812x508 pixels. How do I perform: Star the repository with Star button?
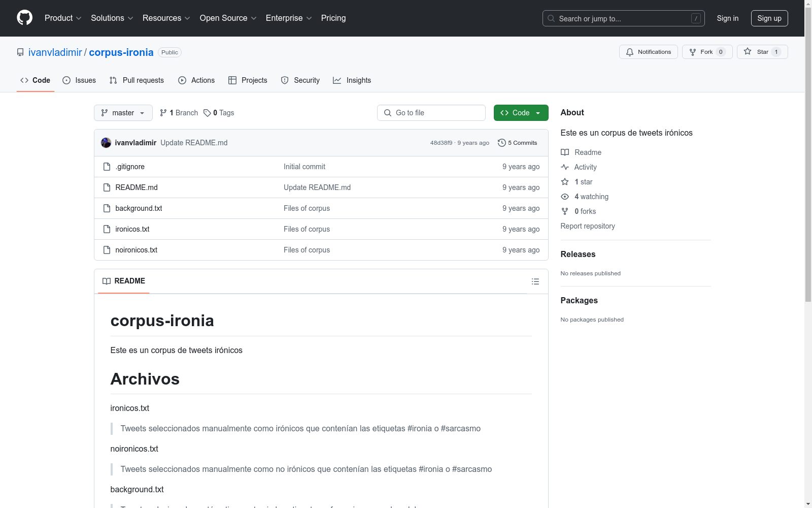click(x=762, y=52)
